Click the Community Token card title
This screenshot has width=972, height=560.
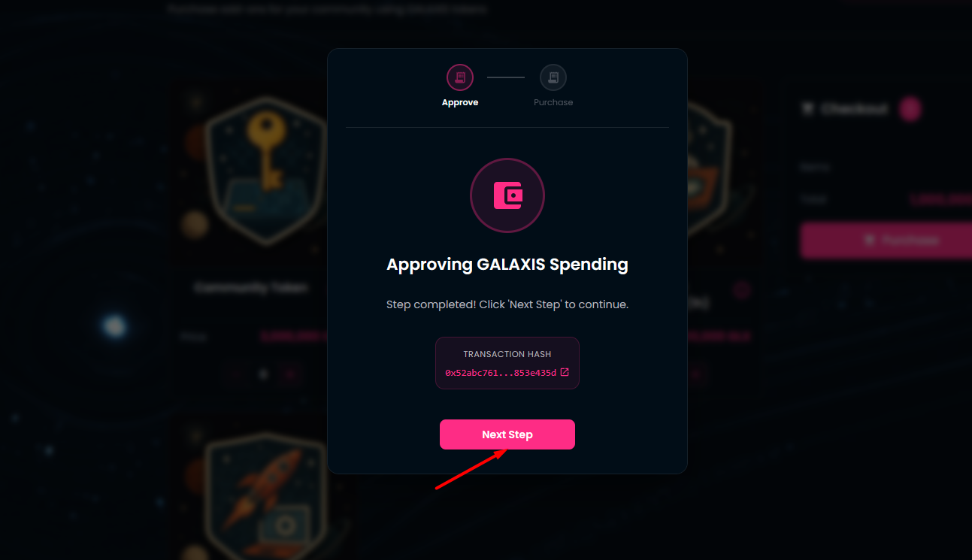(251, 288)
